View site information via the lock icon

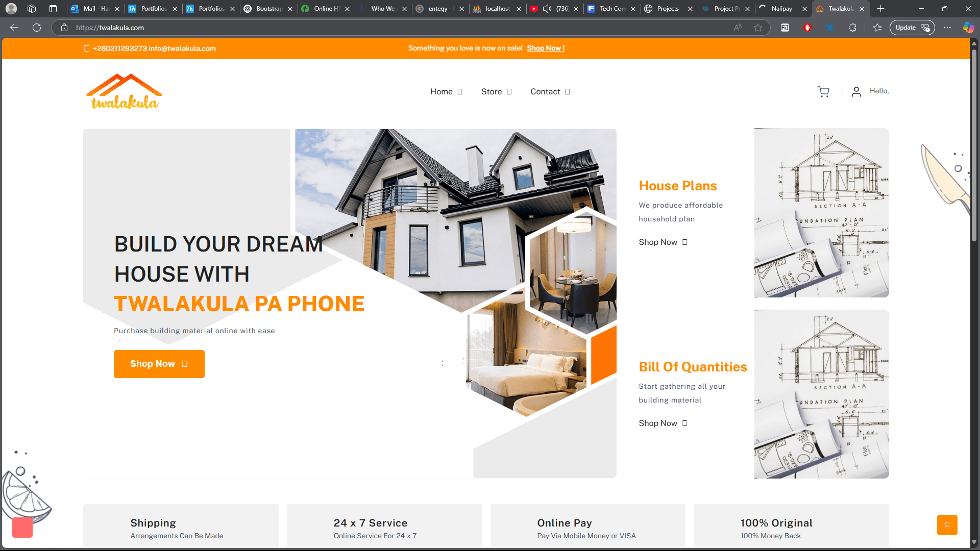click(64, 28)
